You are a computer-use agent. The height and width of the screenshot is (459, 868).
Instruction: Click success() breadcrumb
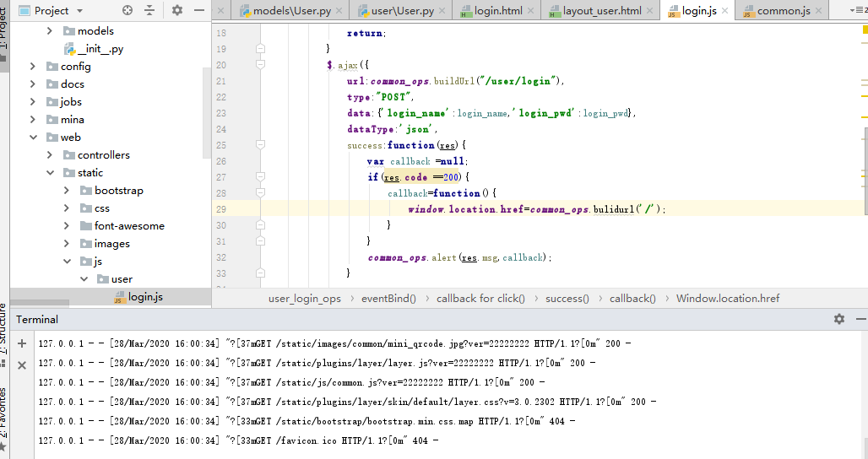567,299
